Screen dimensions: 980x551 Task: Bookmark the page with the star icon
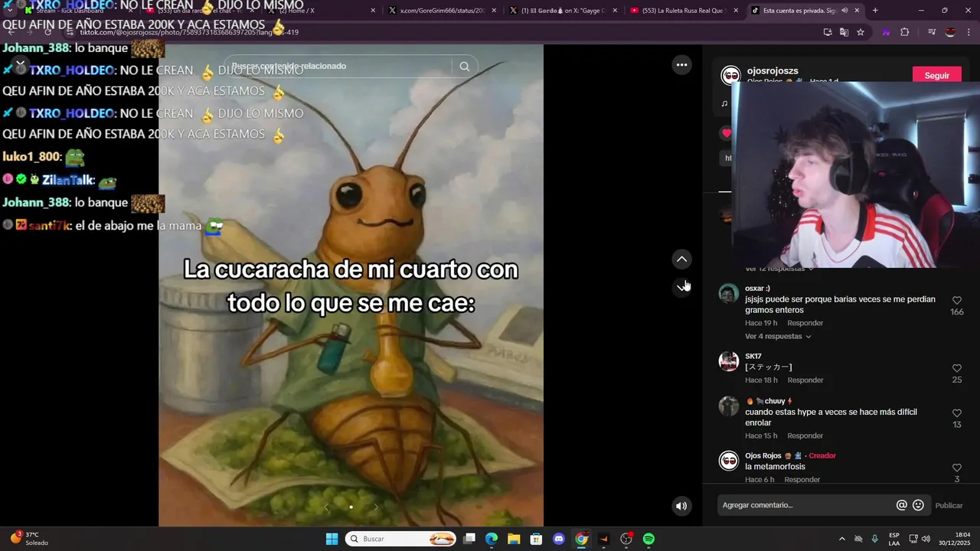(x=861, y=32)
